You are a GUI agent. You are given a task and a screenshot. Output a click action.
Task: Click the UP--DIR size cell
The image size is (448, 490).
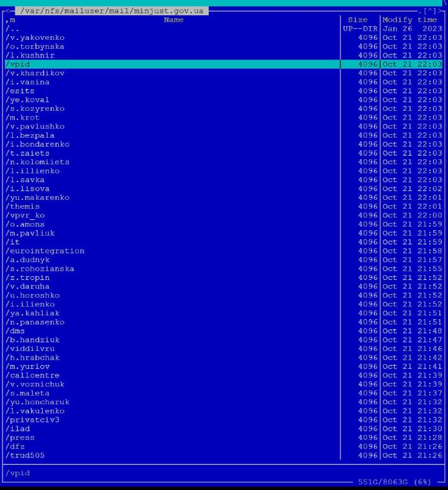pos(360,29)
